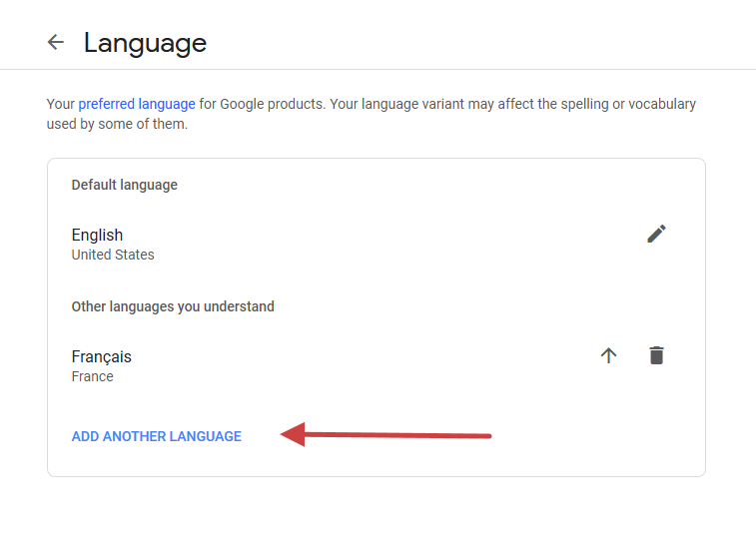The height and width of the screenshot is (543, 756).
Task: Open the "preferred language" link
Action: pyautogui.click(x=137, y=104)
